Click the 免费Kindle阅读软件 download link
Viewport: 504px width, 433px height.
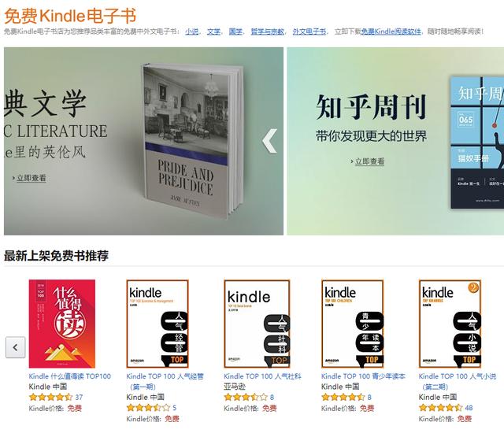pyautogui.click(x=391, y=31)
